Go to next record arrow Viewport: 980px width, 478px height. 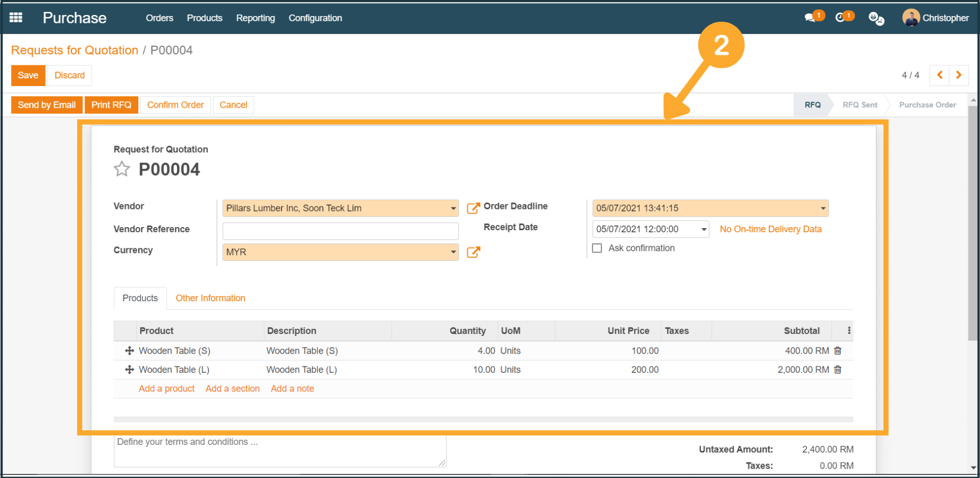tap(958, 75)
